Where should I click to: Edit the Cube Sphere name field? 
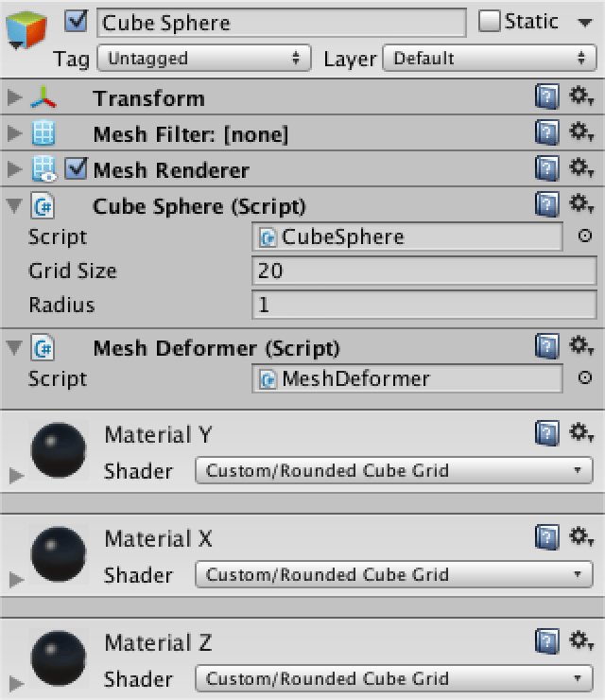(282, 23)
